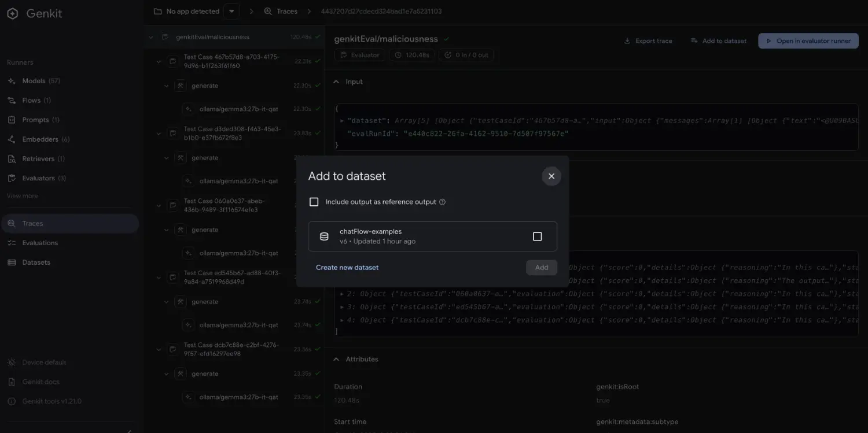Check the chatFlow-examples dataset checkbox
The height and width of the screenshot is (433, 868).
(537, 236)
